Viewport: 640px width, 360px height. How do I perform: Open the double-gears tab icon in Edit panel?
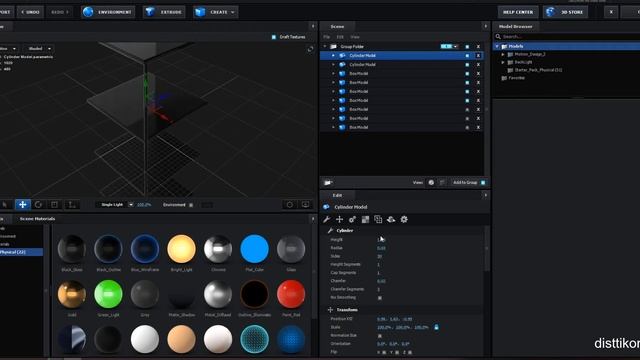point(352,220)
